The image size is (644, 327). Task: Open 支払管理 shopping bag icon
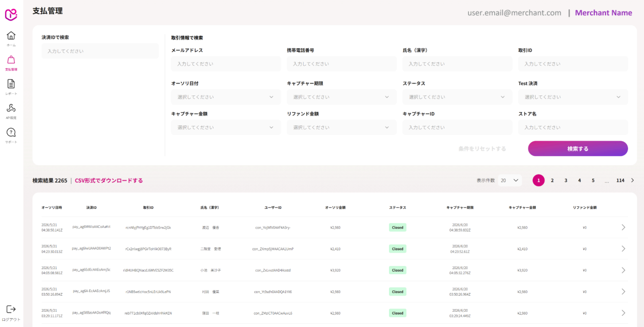click(x=11, y=60)
